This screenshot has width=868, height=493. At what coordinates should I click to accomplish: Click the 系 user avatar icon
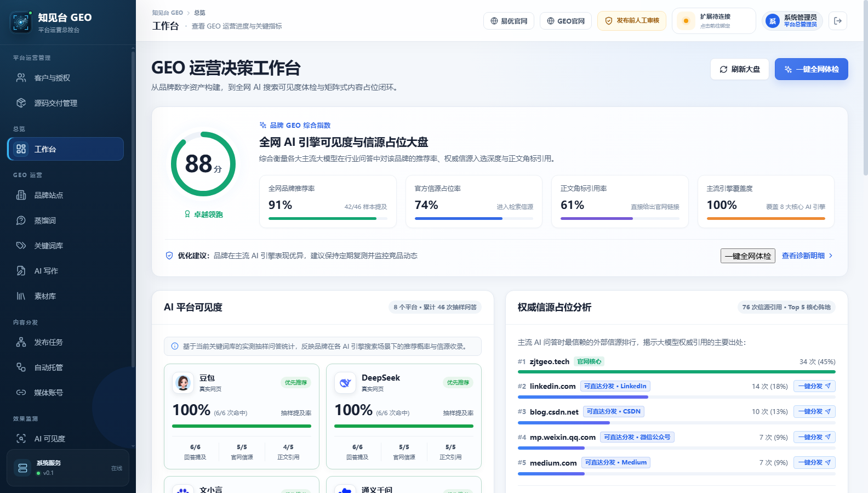773,21
